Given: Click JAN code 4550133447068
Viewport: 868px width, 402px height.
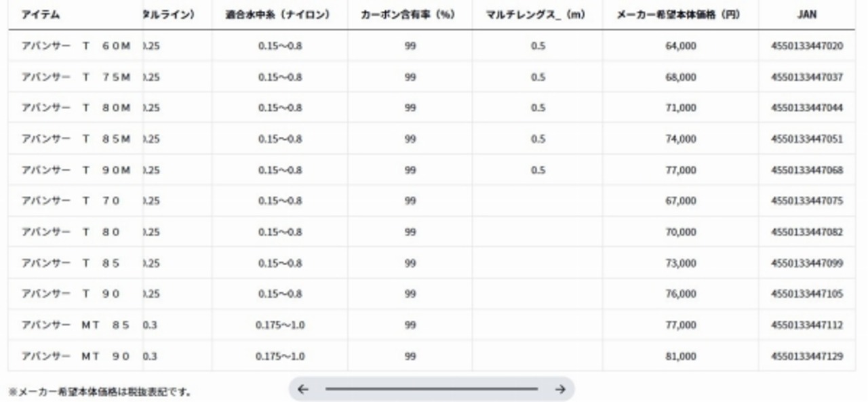Looking at the screenshot, I should 807,170.
